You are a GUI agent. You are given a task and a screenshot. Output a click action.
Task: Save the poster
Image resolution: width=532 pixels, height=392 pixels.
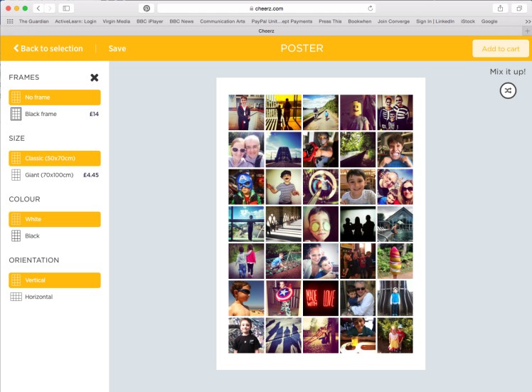[x=117, y=48]
